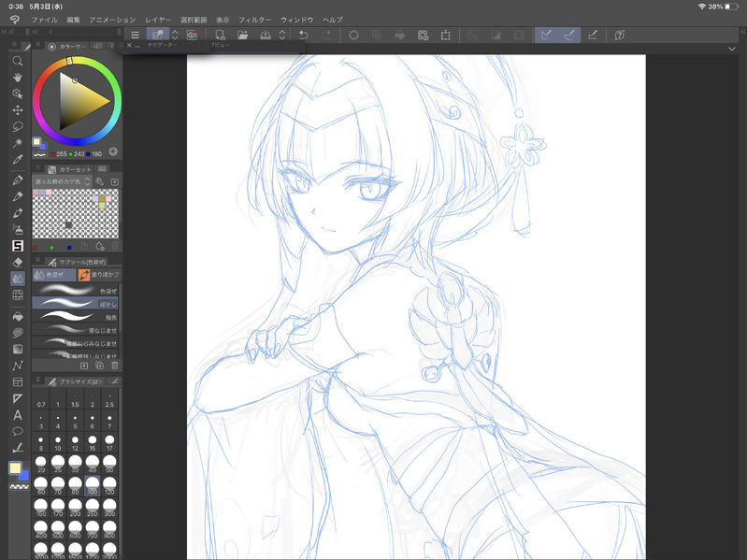
Task: Click the blue sub color swatch in toolbar
Action: coord(24,476)
